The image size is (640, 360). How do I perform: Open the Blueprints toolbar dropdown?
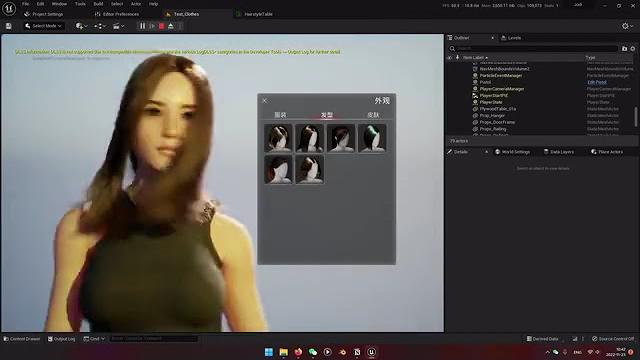click(x=100, y=26)
